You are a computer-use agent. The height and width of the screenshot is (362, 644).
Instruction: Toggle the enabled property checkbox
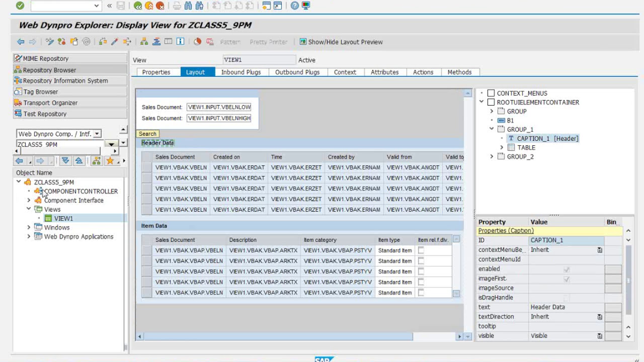click(x=567, y=269)
